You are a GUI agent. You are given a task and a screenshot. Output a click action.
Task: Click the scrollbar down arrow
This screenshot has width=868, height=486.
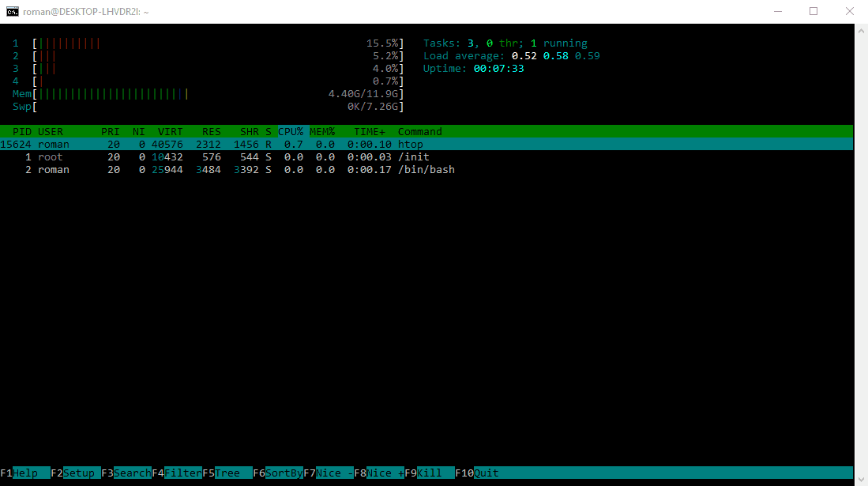coord(861,479)
